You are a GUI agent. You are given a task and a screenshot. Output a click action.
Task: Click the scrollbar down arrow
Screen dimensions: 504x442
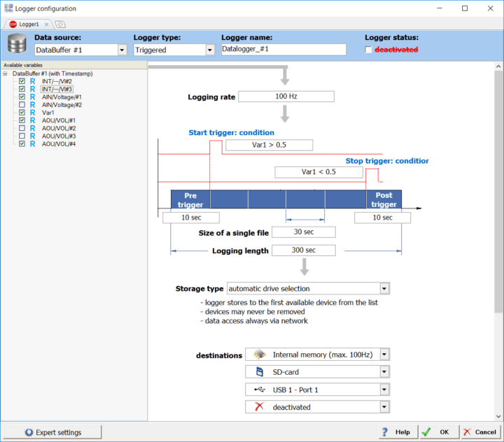[x=498, y=417]
